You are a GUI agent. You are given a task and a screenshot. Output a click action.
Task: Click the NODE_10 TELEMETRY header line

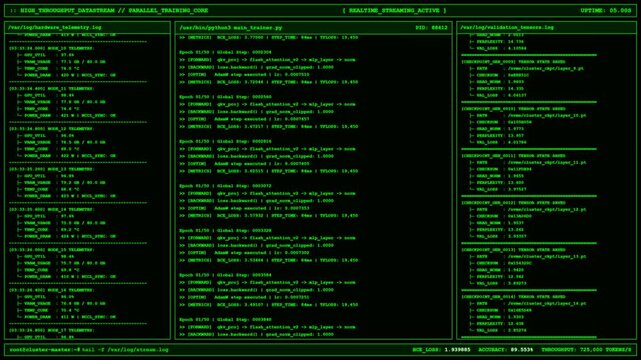click(x=52, y=48)
